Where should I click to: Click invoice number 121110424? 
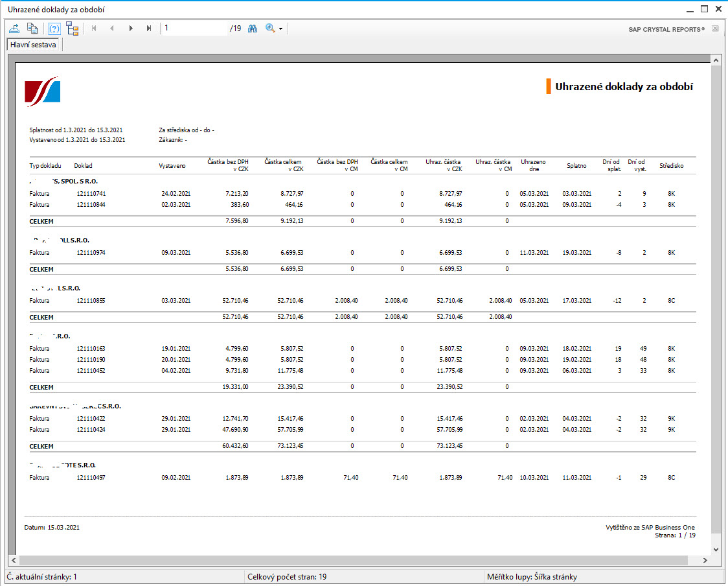[91, 430]
